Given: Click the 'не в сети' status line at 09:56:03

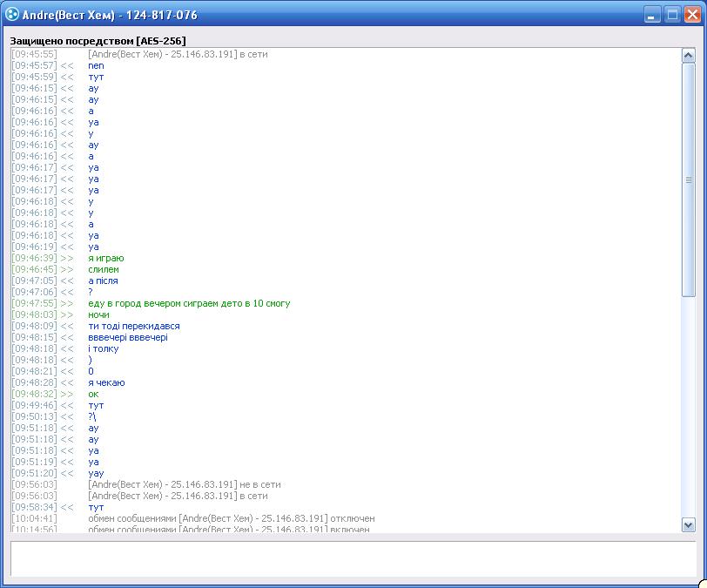Looking at the screenshot, I should coord(185,484).
